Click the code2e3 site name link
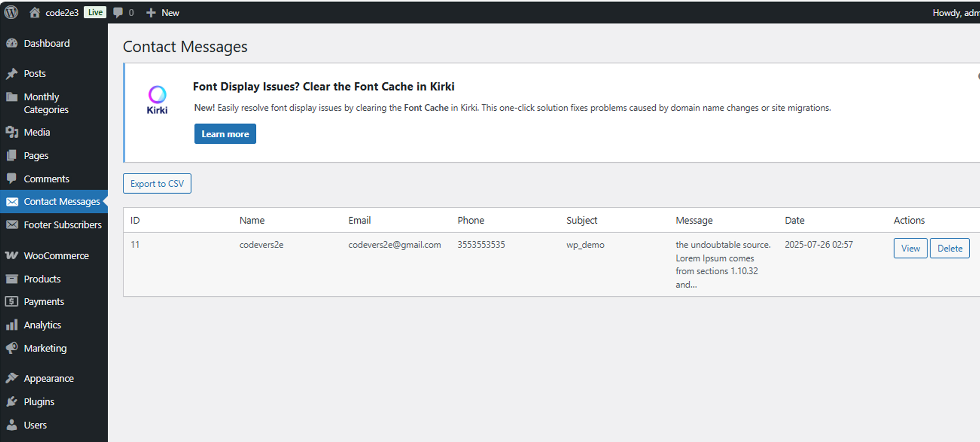Viewport: 980px width, 442px height. point(62,13)
